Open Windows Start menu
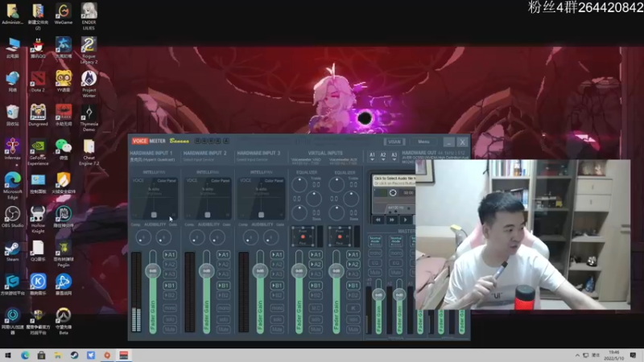644x362 pixels. click(x=8, y=356)
